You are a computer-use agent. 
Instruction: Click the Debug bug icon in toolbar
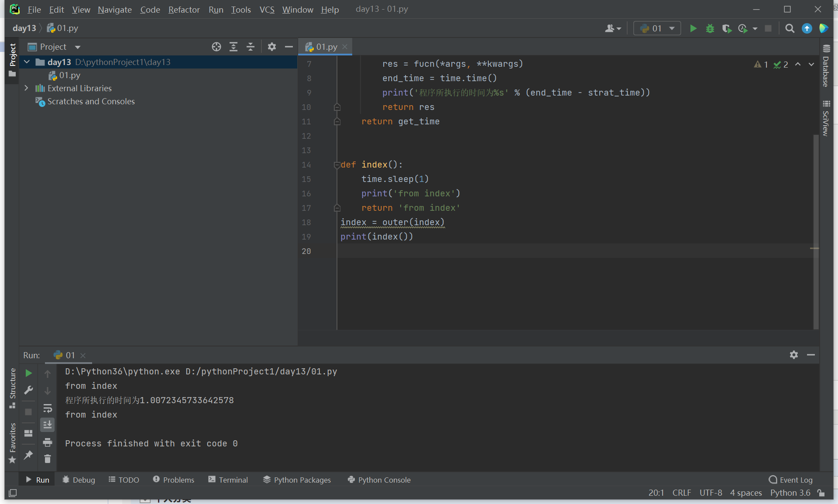click(710, 29)
